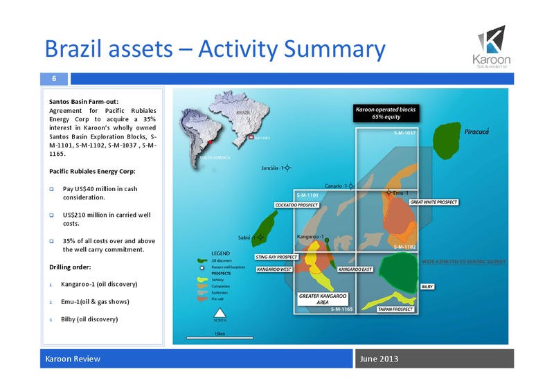Click the Karoon Review footer text
The height and width of the screenshot is (392, 554).
point(73,359)
